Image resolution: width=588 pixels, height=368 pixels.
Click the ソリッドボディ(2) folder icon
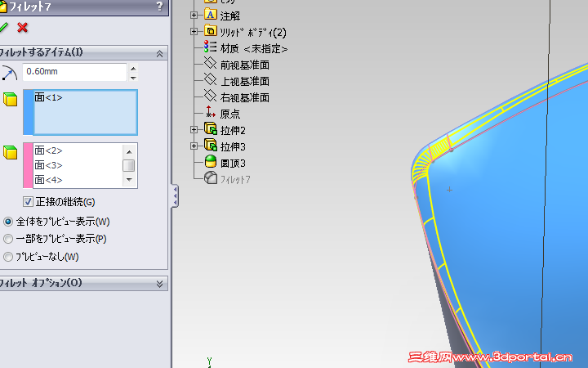[x=211, y=31]
